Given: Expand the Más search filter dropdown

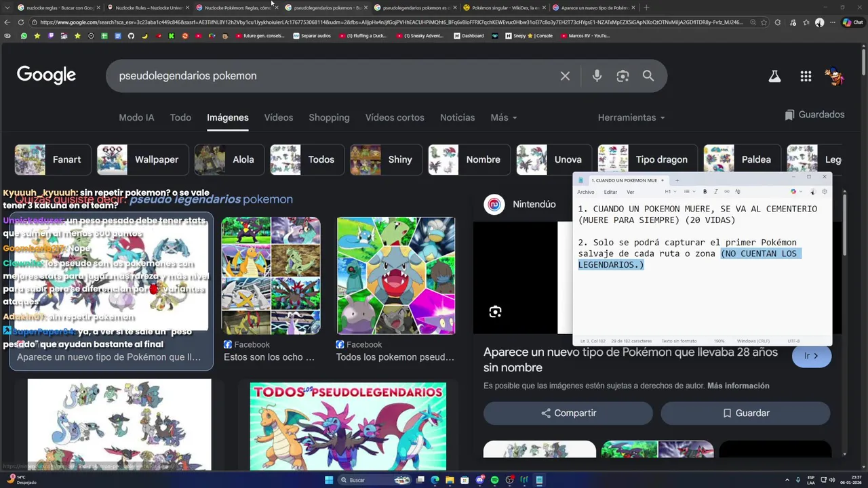Looking at the screenshot, I should tap(504, 117).
